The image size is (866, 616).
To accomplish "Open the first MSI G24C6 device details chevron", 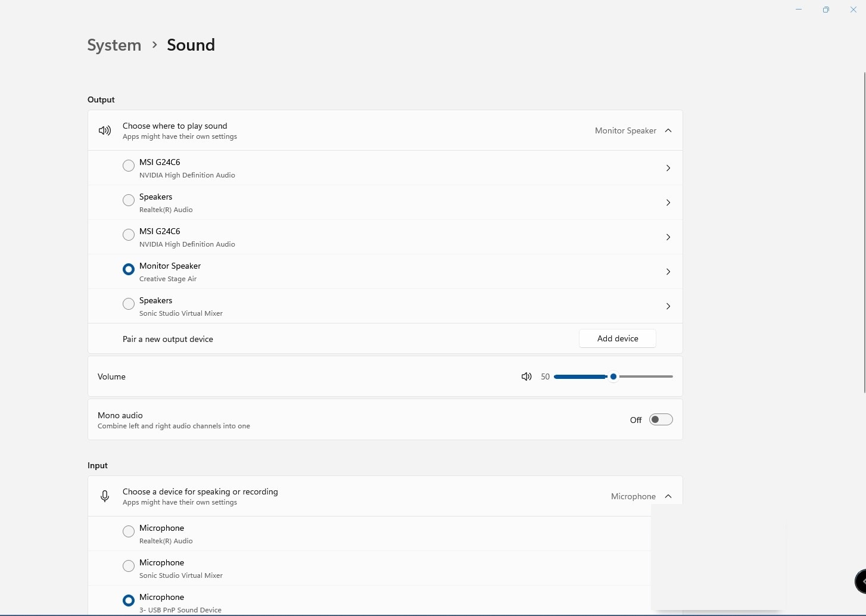I will (668, 168).
